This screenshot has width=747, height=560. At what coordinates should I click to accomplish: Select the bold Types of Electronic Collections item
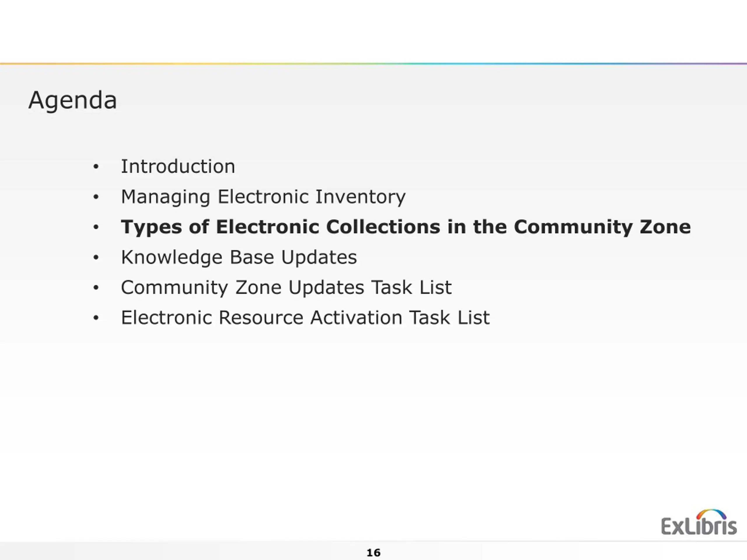pos(406,227)
